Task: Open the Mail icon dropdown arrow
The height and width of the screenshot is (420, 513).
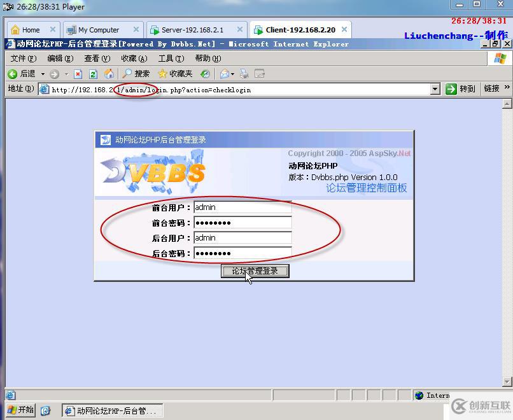Action: [232, 74]
